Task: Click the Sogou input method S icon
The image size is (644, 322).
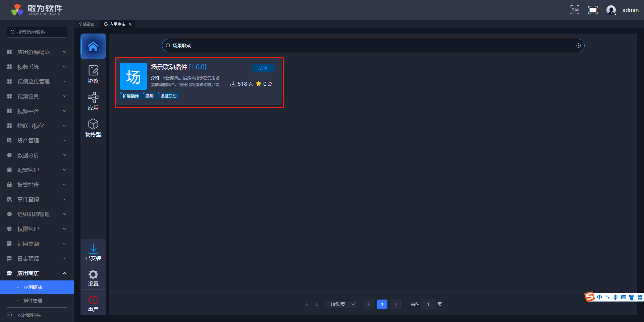Action: (589, 297)
